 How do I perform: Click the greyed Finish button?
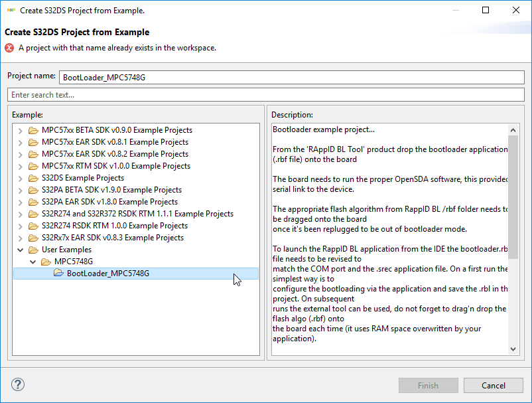[428, 385]
